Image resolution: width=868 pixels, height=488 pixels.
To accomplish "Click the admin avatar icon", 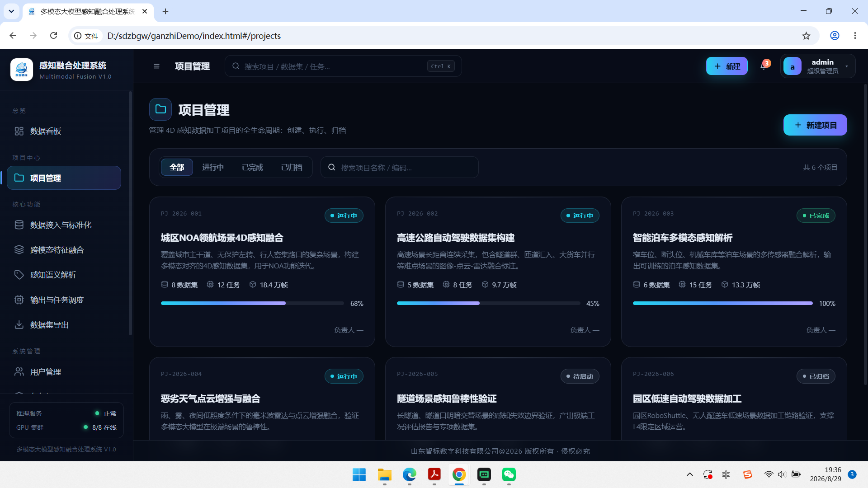I will click(793, 66).
